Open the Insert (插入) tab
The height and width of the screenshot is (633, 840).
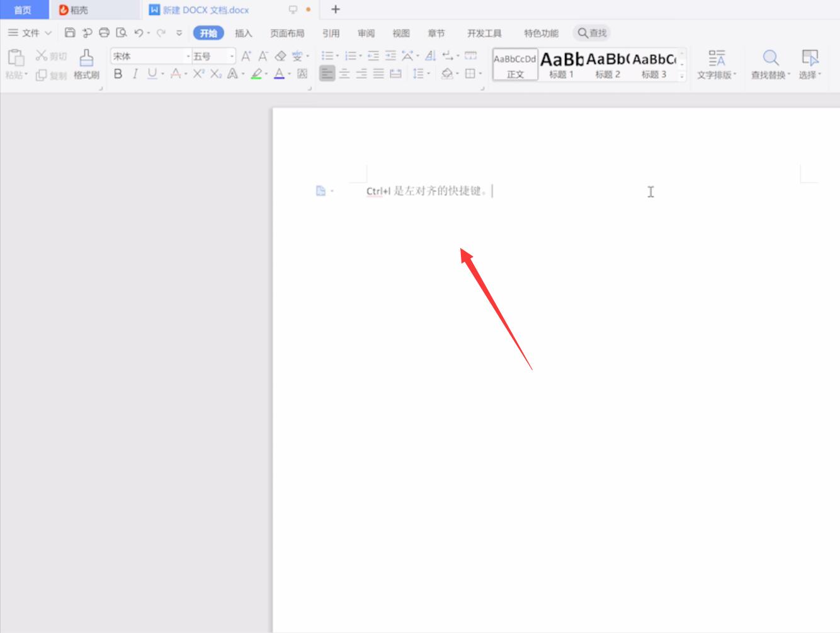243,33
